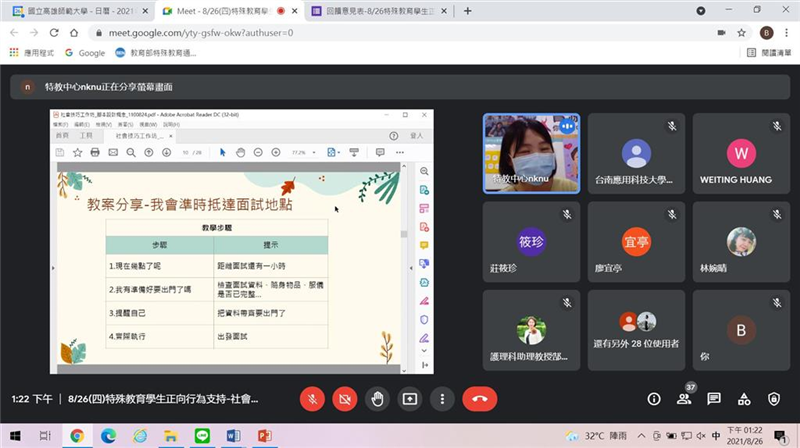
Task: Bookmark this page with star icon
Action: point(742,32)
